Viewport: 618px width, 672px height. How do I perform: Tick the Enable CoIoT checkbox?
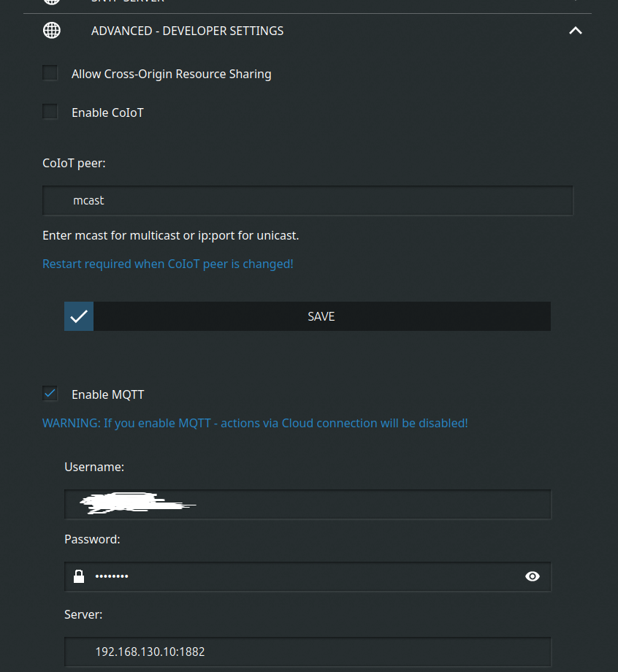click(50, 112)
